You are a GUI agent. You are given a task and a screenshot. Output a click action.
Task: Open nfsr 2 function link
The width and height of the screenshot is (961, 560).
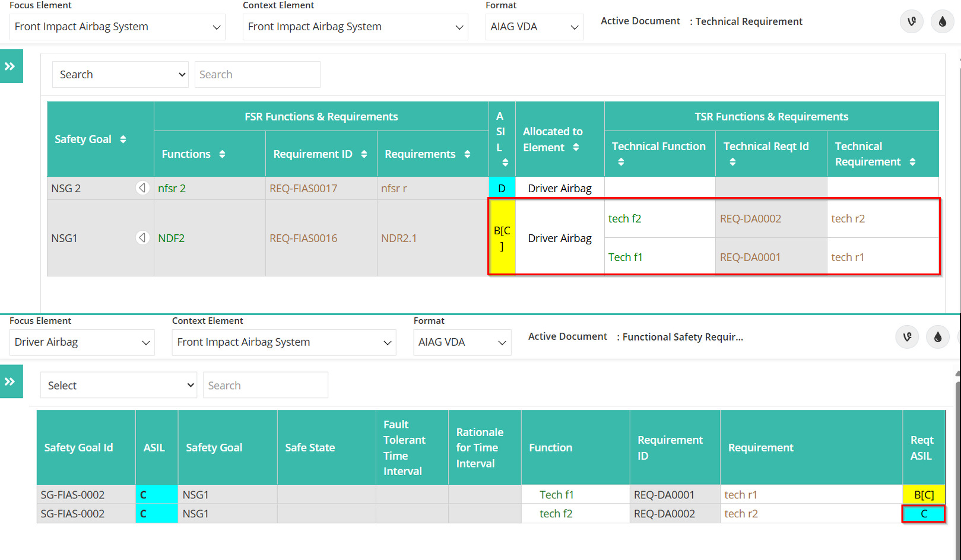[172, 188]
